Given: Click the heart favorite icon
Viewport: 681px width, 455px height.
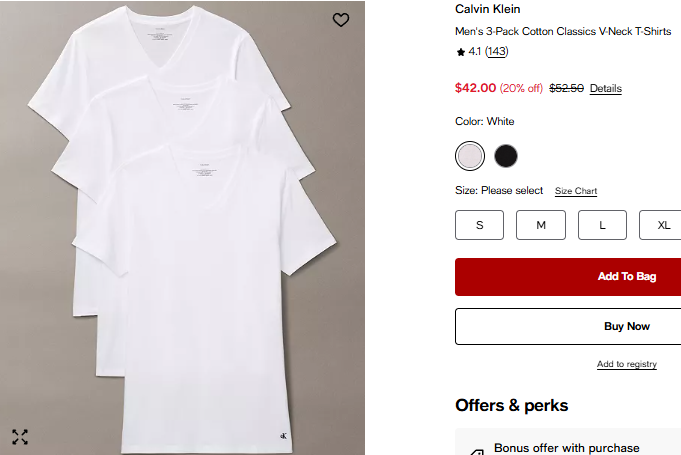Looking at the screenshot, I should click(x=341, y=20).
